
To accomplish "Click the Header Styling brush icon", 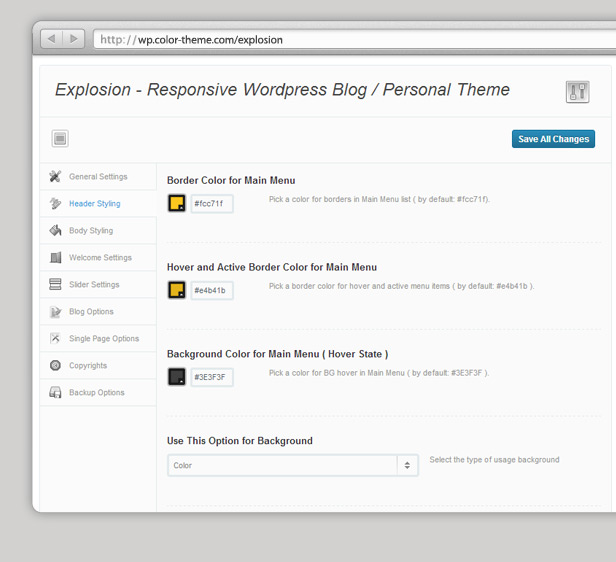I will point(55,203).
